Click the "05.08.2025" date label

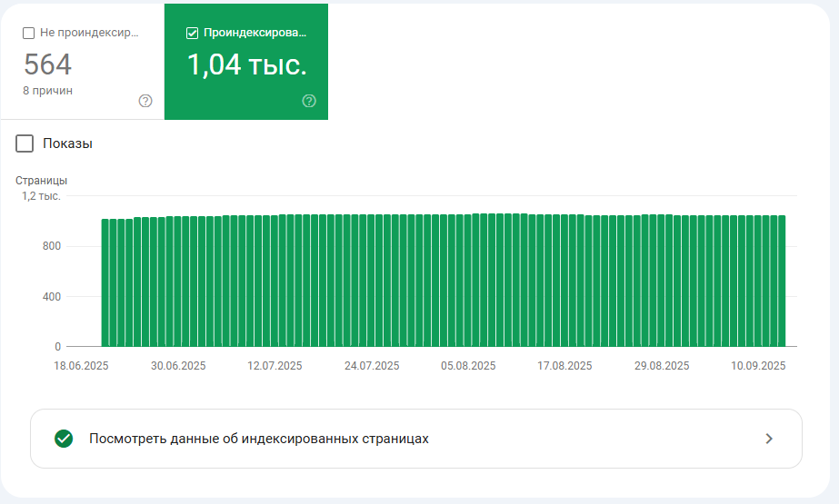click(468, 366)
